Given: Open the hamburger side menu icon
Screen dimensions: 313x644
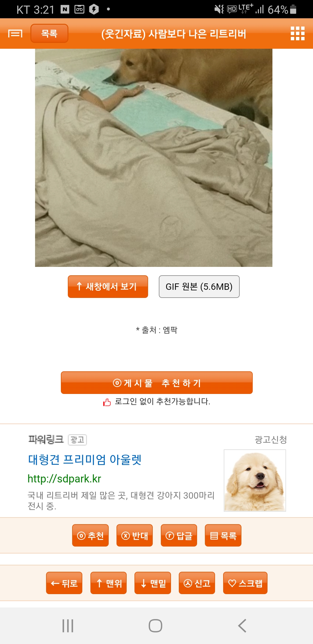Looking at the screenshot, I should tap(15, 34).
